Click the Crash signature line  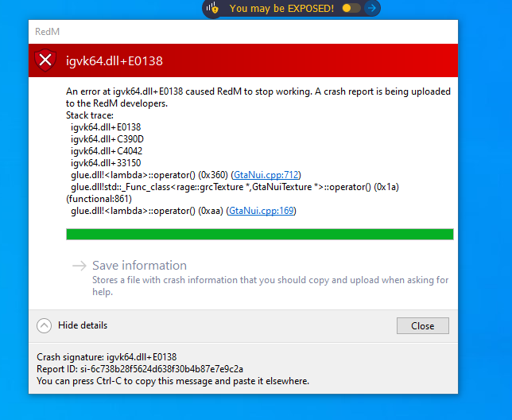coord(107,357)
